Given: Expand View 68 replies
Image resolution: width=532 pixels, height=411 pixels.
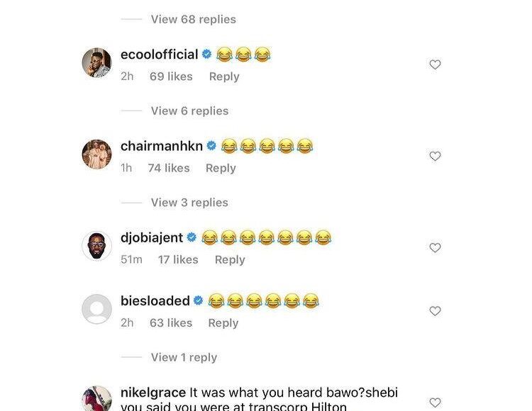Looking at the screenshot, I should [193, 19].
